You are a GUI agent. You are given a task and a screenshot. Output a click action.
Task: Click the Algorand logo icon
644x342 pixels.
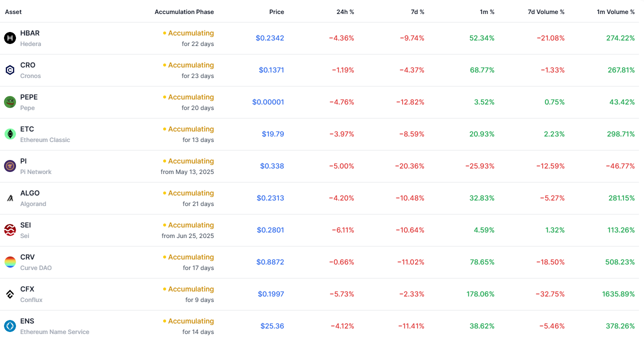10,198
